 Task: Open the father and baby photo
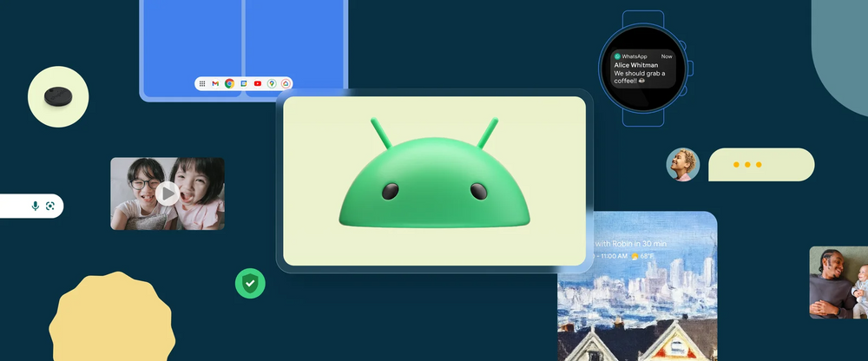[838, 282]
